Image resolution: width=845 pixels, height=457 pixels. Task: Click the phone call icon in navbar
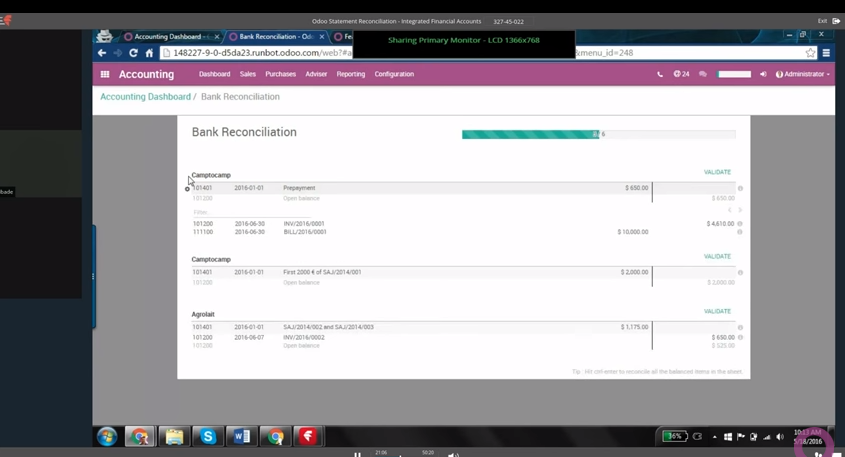pyautogui.click(x=660, y=74)
